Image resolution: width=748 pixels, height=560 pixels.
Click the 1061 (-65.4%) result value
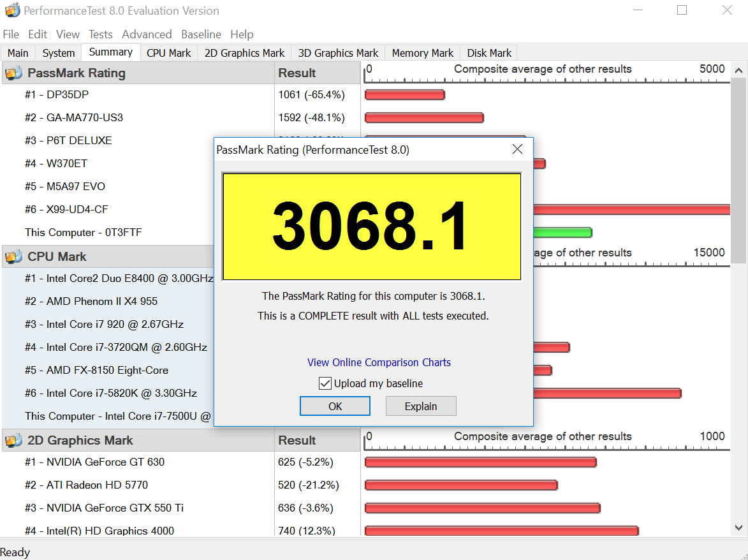click(312, 94)
